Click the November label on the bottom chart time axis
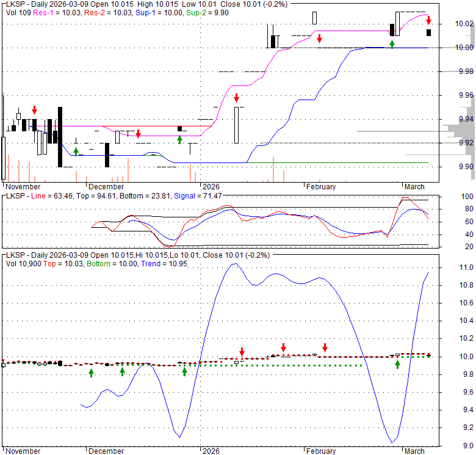476x455 pixels. pyautogui.click(x=23, y=451)
